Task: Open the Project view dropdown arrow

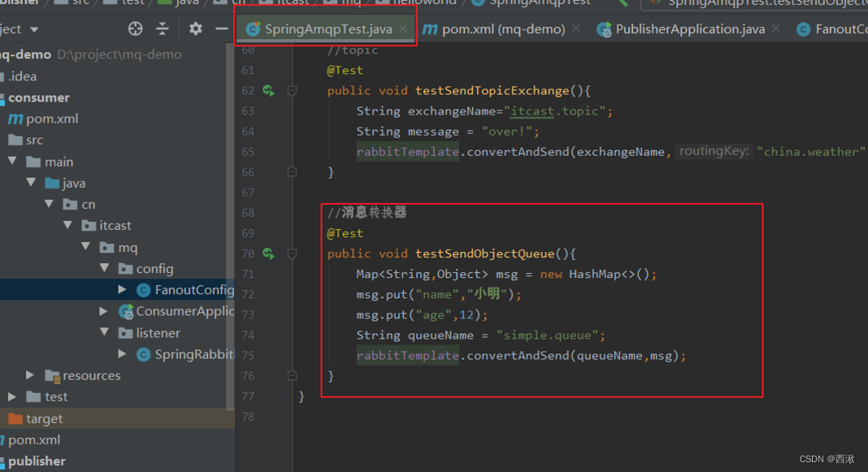Action: point(34,29)
